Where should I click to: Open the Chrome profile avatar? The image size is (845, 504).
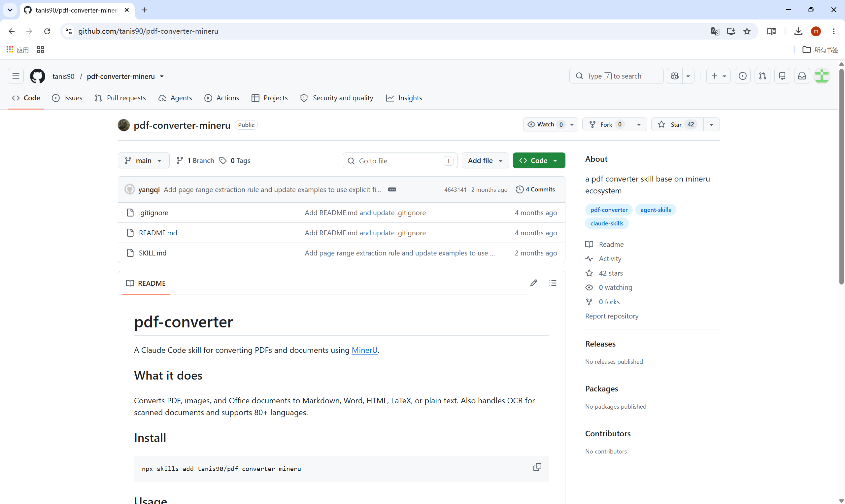[816, 31]
